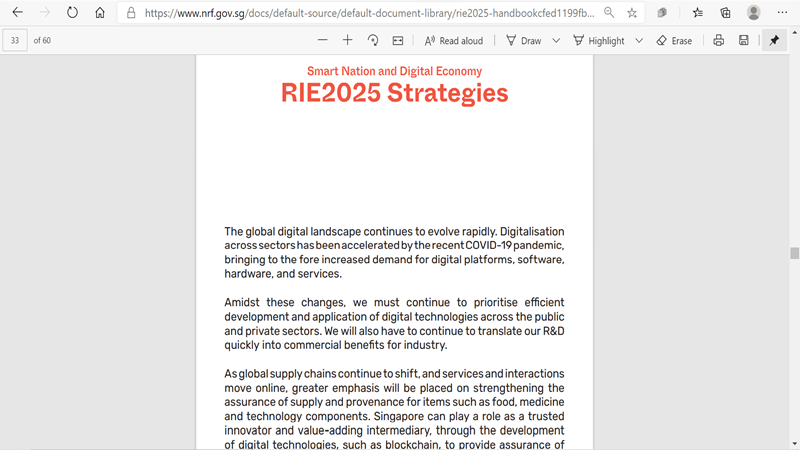The height and width of the screenshot is (450, 800).
Task: Expand Draw tool options dropdown
Action: tap(556, 40)
